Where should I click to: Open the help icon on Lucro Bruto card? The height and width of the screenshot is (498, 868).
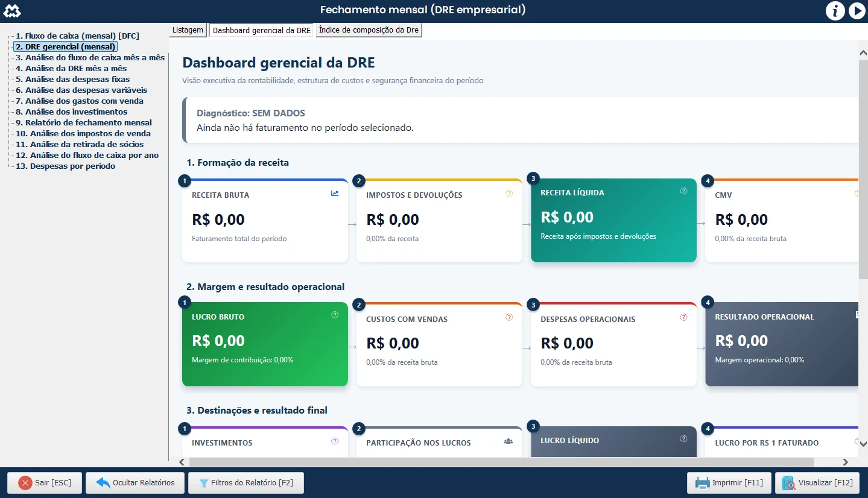pos(335,315)
